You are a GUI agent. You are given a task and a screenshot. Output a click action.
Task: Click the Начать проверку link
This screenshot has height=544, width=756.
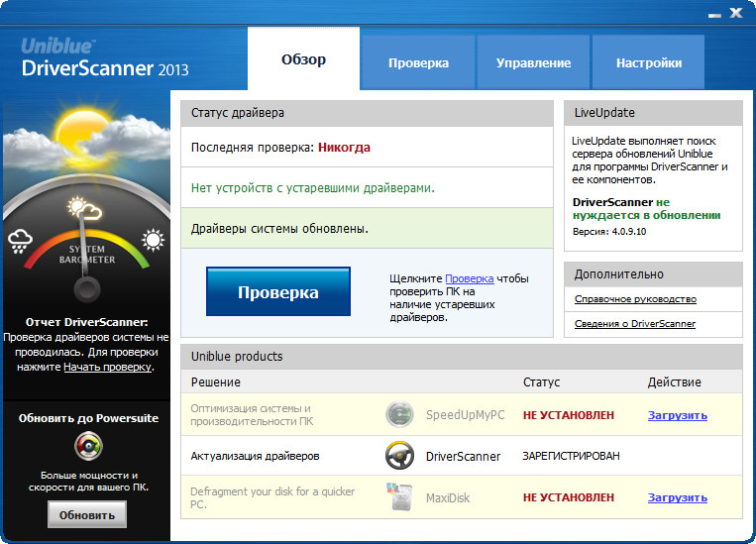(x=107, y=367)
